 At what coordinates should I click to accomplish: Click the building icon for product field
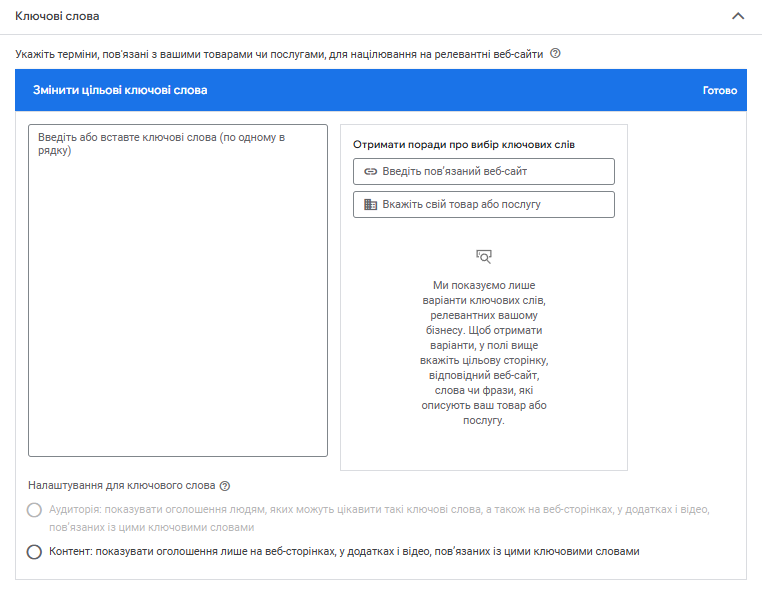[x=370, y=204]
